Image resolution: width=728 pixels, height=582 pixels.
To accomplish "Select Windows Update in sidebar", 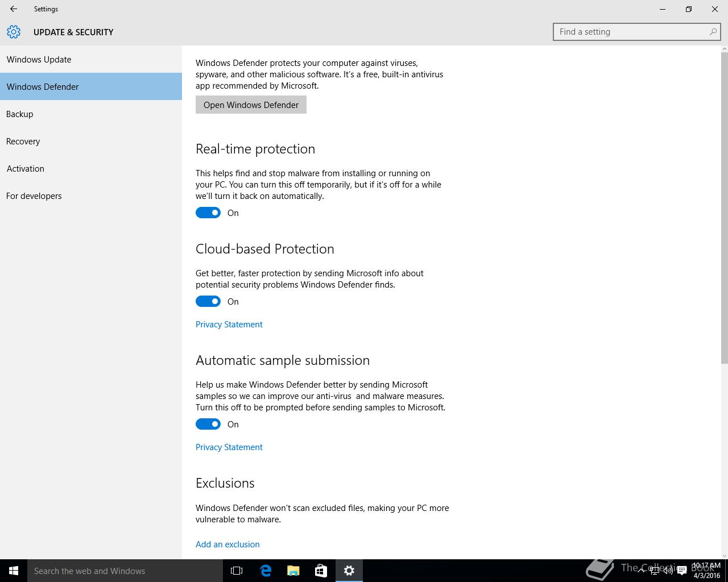I will coord(91,59).
